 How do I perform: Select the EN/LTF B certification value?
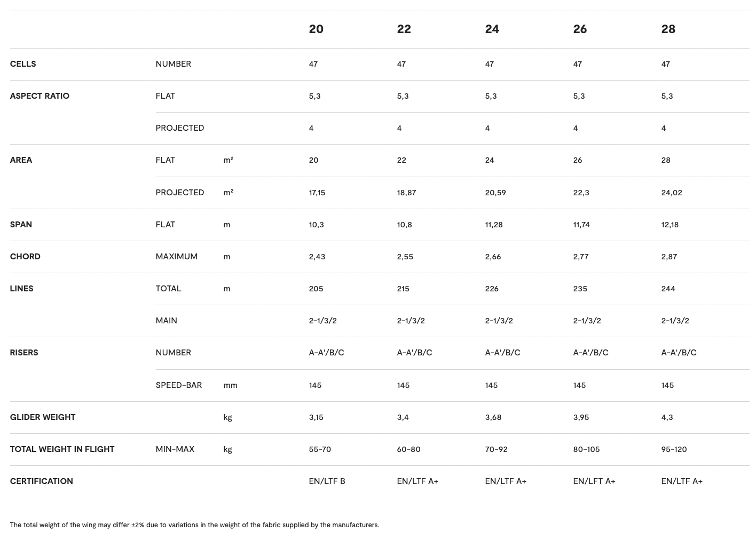click(327, 481)
